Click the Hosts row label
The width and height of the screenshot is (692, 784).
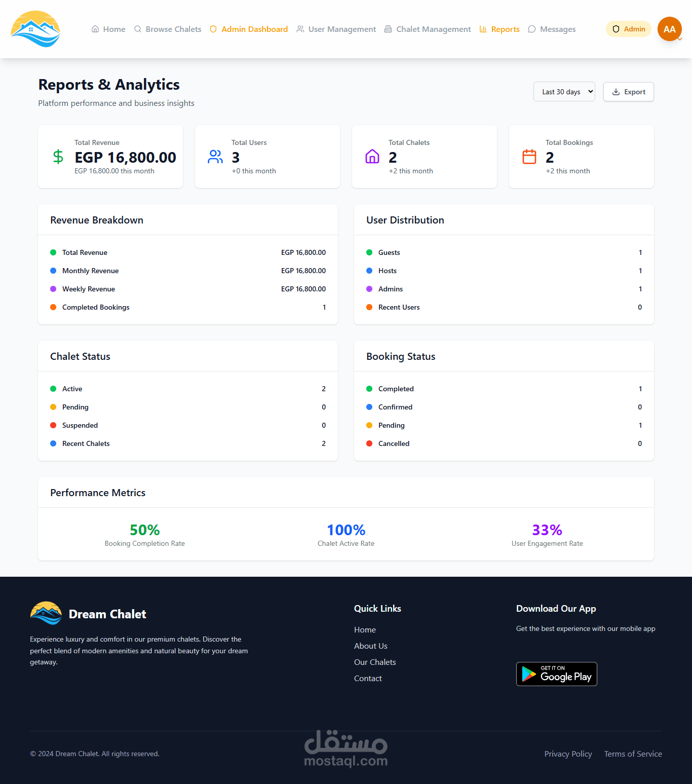[388, 271]
